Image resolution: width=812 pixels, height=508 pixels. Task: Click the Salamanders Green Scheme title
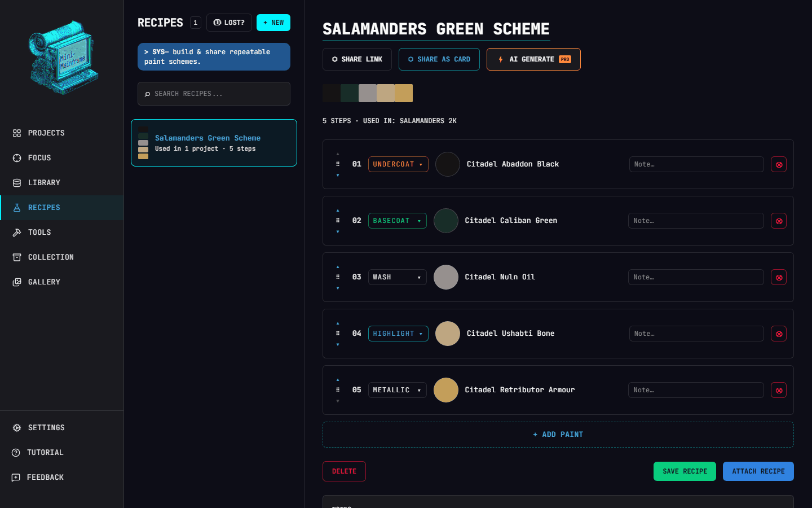436,29
